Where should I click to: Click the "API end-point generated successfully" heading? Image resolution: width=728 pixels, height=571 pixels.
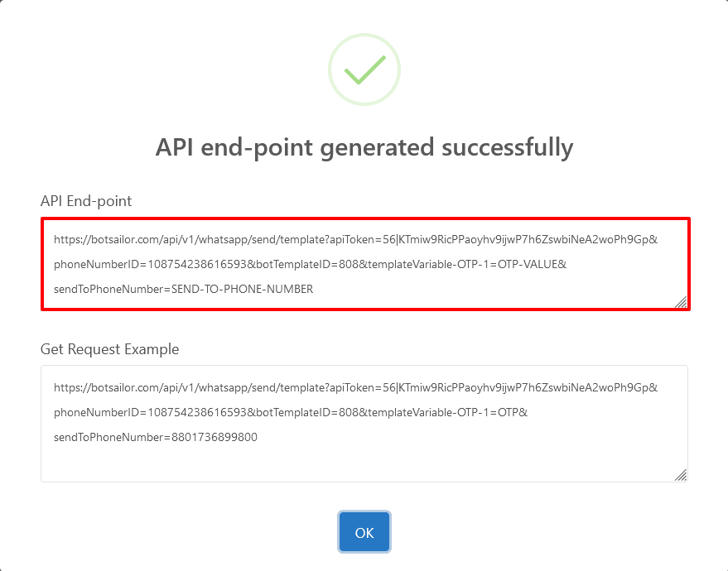pos(364,147)
